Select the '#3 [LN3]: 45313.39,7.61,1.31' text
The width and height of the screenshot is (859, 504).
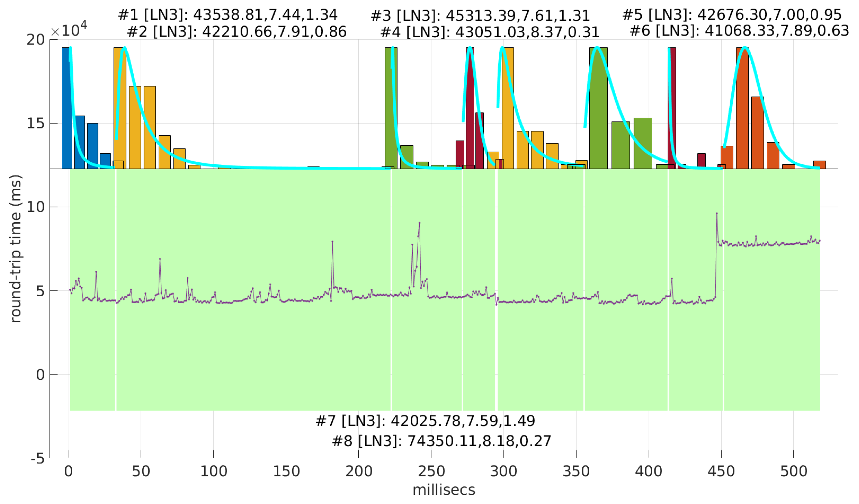click(x=480, y=16)
